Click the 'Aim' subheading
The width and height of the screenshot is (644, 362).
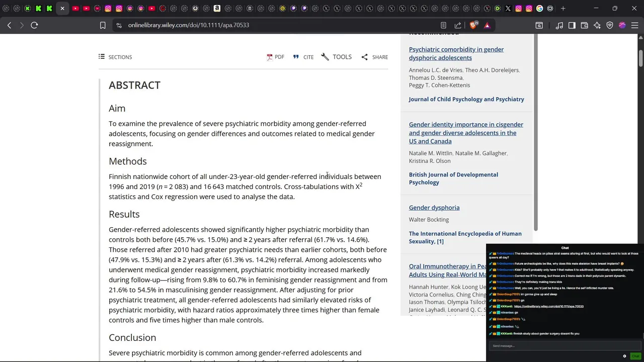(x=117, y=108)
